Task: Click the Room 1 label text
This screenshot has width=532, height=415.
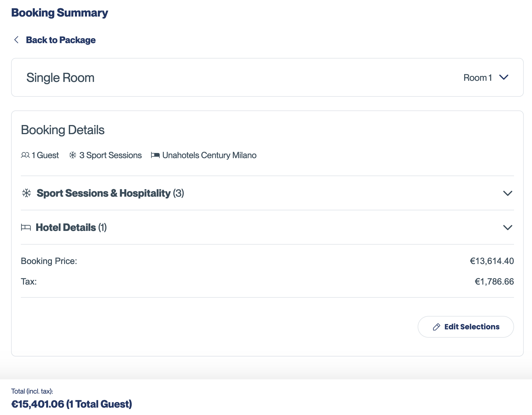Action: coord(478,78)
